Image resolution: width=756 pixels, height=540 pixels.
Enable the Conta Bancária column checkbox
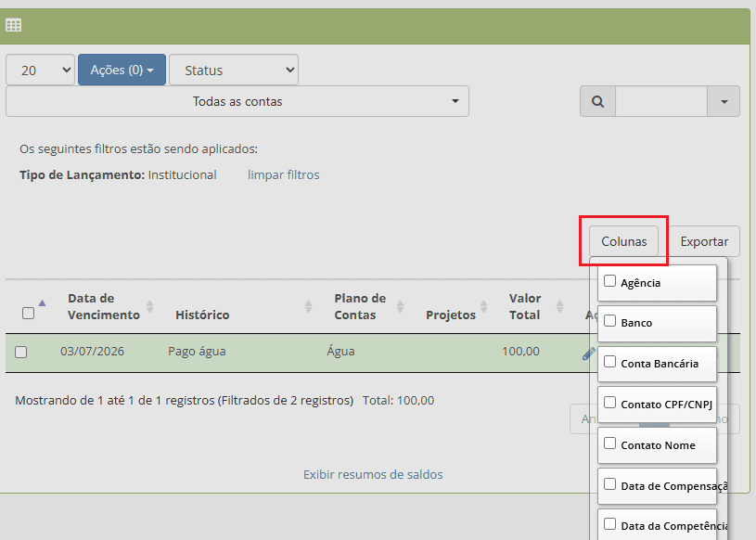(610, 362)
